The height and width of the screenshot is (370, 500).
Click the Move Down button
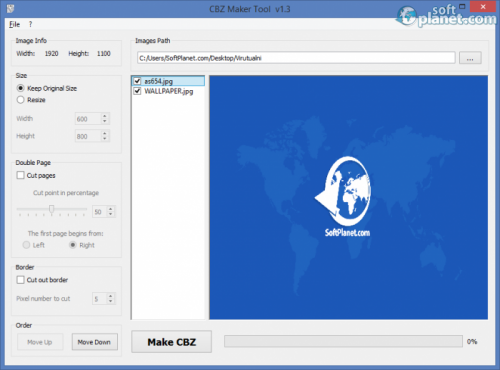pyautogui.click(x=95, y=342)
